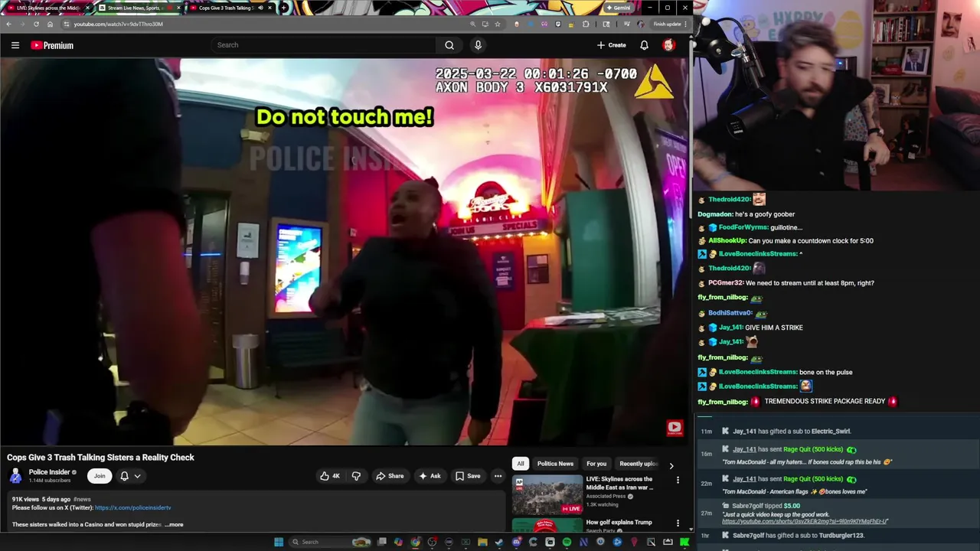Open options for LIVE Skylines video
Viewport: 980px width, 551px height.
click(x=678, y=480)
